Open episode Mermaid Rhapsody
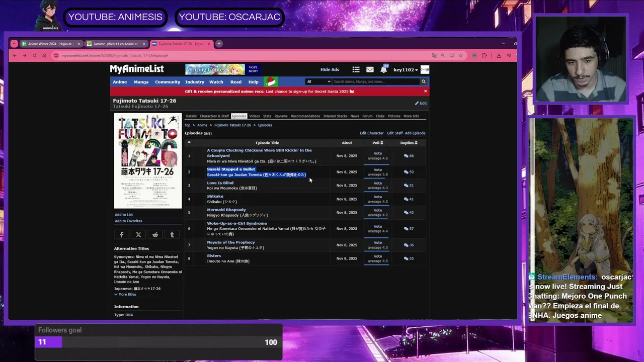The image size is (644, 362). (x=226, y=210)
